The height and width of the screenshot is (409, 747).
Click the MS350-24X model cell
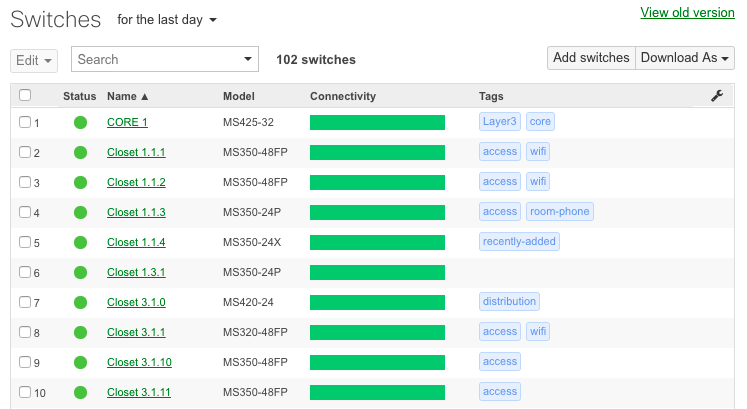click(x=252, y=242)
